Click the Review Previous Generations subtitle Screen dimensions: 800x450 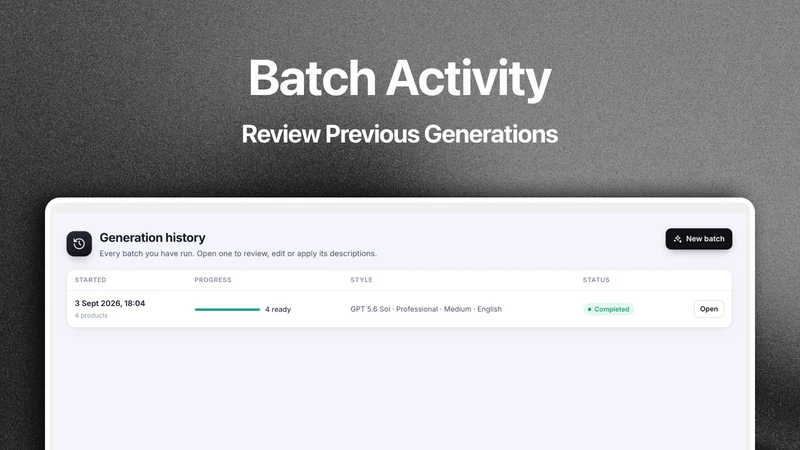(399, 134)
